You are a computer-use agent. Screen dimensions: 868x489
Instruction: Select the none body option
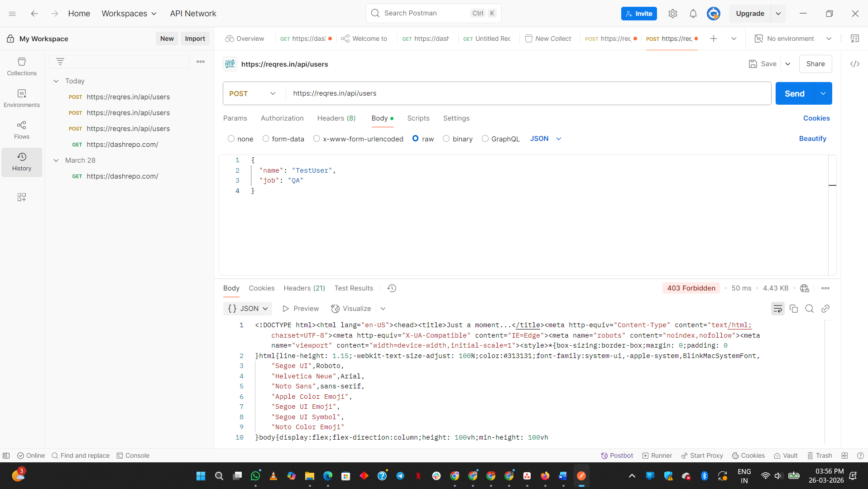240,139
